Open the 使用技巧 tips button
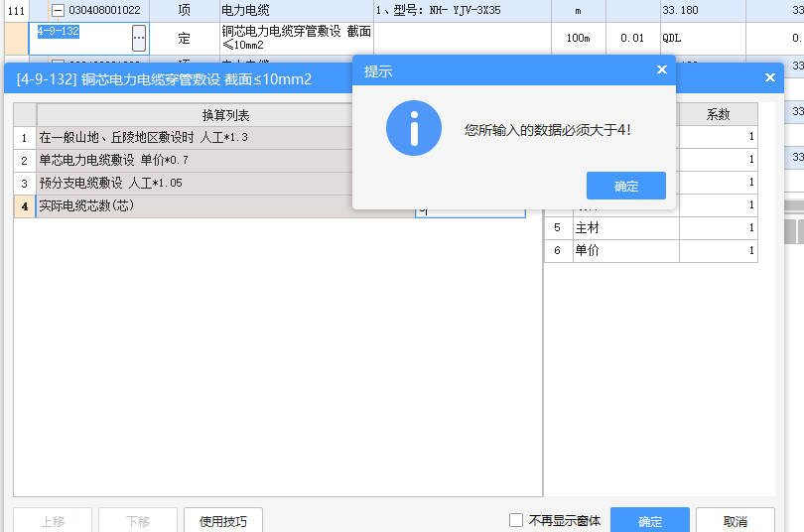 pos(223,521)
